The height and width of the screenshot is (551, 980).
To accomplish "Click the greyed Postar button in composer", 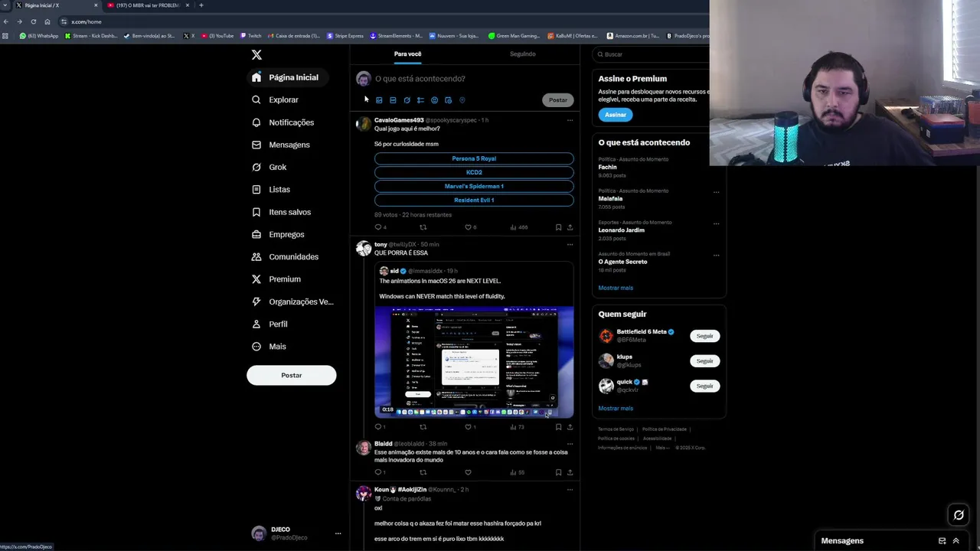I will coord(557,99).
